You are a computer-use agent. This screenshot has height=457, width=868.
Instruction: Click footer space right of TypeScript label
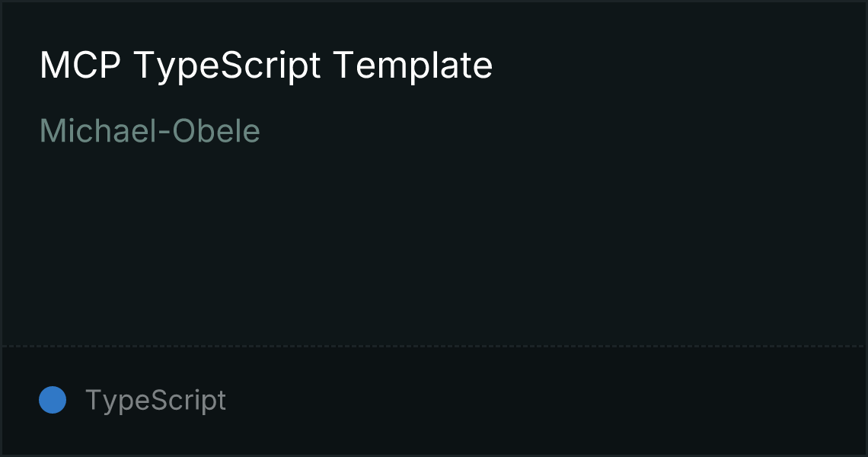point(533,401)
